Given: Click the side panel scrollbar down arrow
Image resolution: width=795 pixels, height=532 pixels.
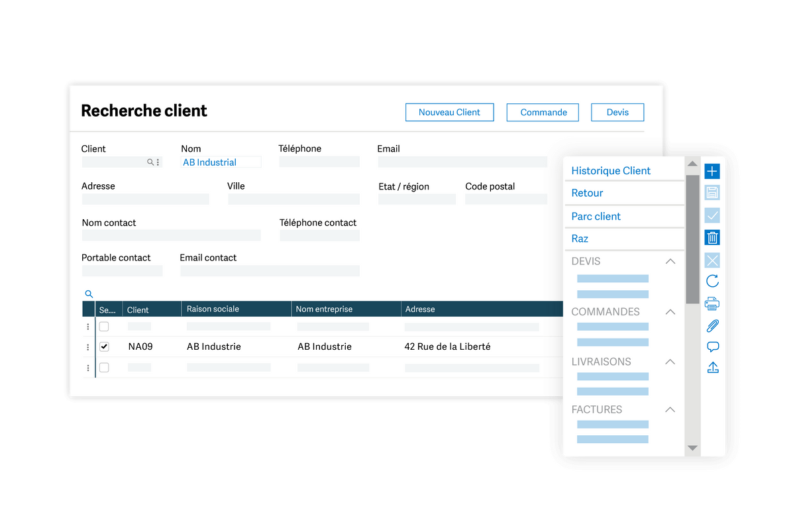Looking at the screenshot, I should [x=692, y=449].
